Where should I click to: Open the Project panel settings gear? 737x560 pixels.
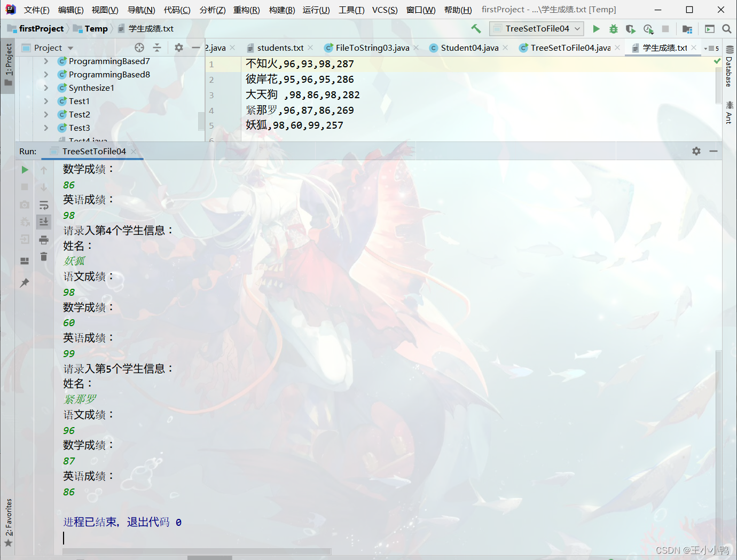[x=179, y=48]
